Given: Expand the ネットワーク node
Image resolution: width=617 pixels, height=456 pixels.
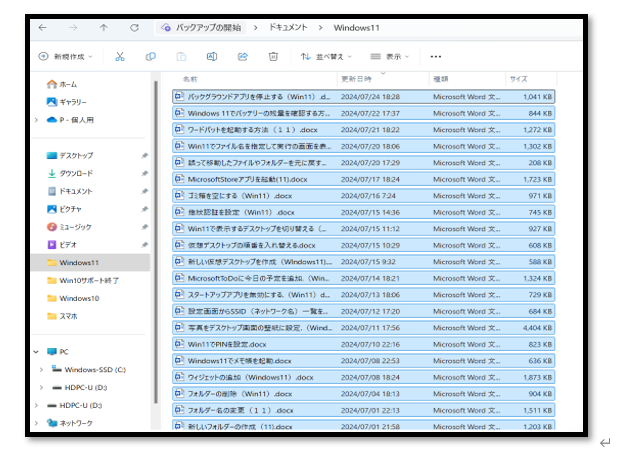Looking at the screenshot, I should tap(36, 423).
